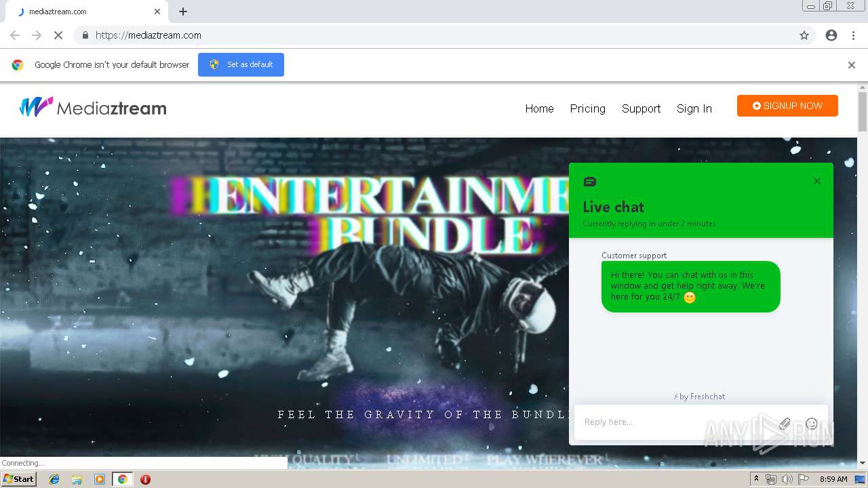Open the volume tray icon
The image size is (868, 488).
(x=787, y=479)
